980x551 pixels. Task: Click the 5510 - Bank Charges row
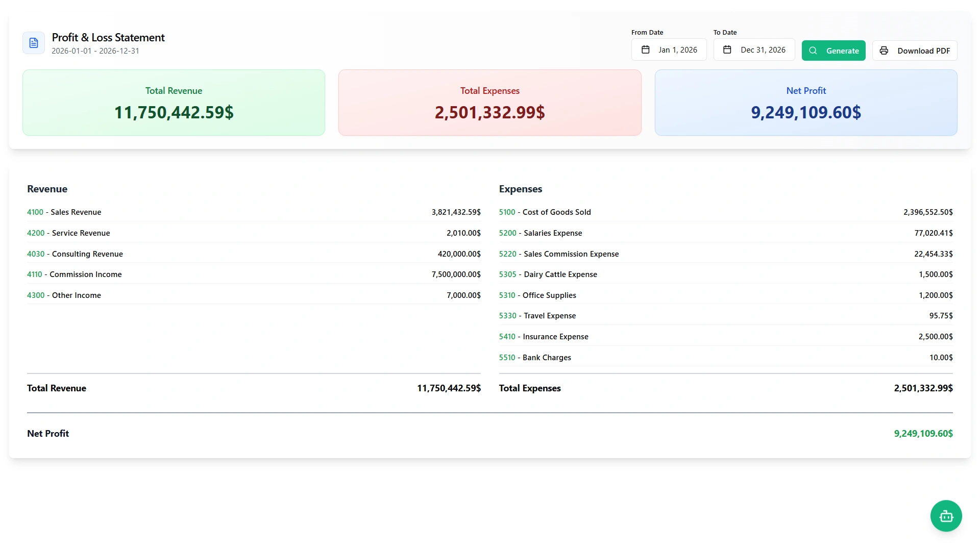pyautogui.click(x=726, y=358)
